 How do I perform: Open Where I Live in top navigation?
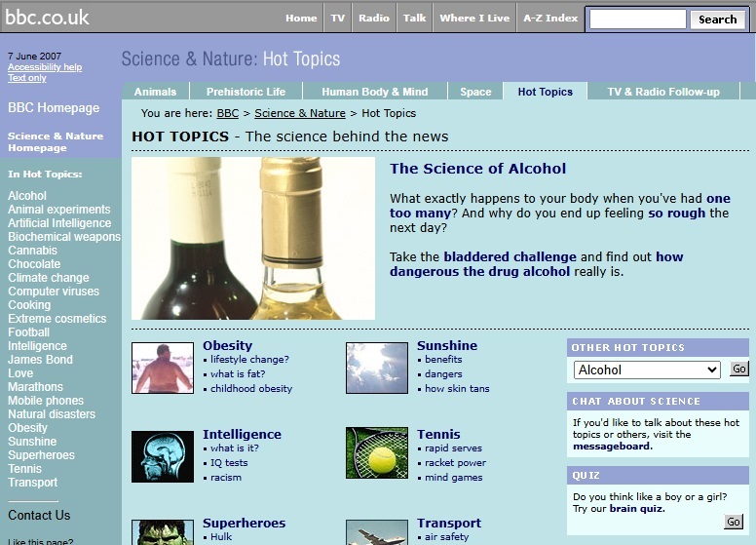pyautogui.click(x=474, y=18)
